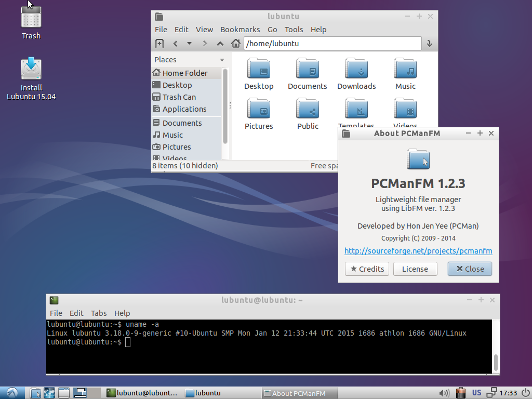The width and height of the screenshot is (532, 399).
Task: Click the volume icon in system tray
Action: 444,393
